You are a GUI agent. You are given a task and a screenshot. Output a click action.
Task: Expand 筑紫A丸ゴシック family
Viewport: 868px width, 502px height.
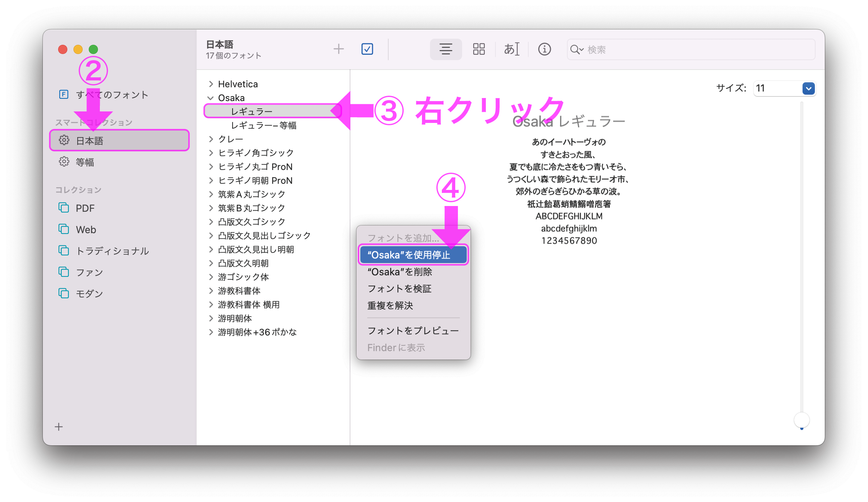211,194
